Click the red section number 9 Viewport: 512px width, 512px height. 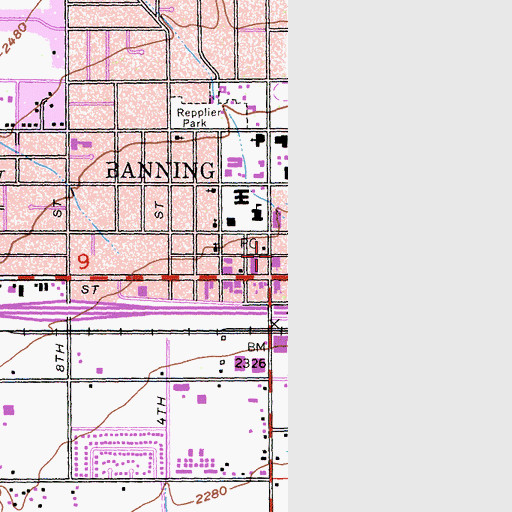coord(84,261)
